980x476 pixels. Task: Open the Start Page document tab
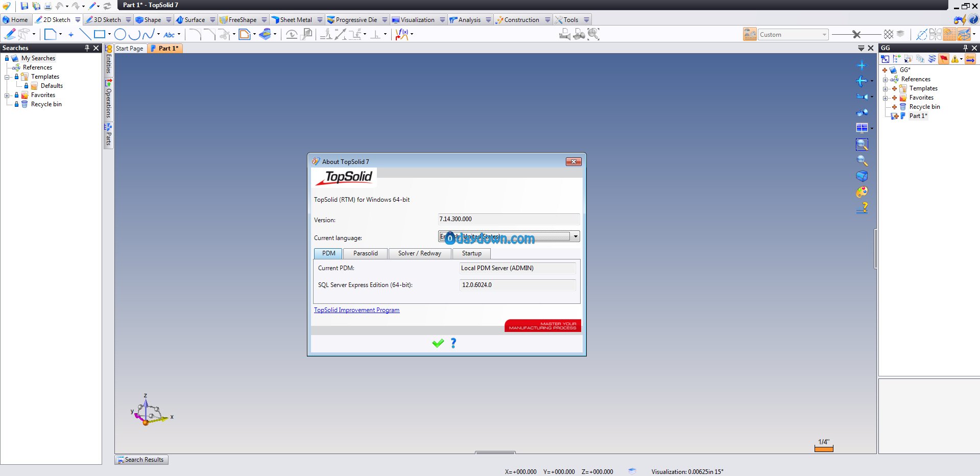[130, 49]
